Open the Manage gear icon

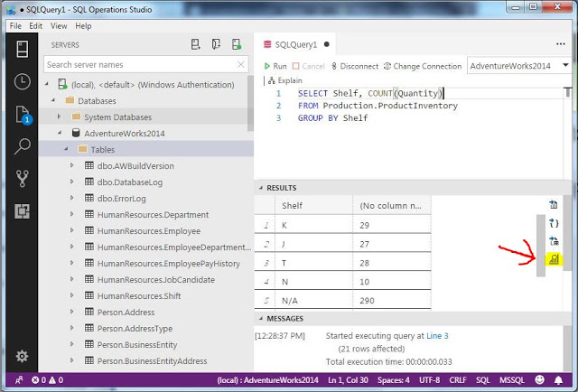click(22, 356)
